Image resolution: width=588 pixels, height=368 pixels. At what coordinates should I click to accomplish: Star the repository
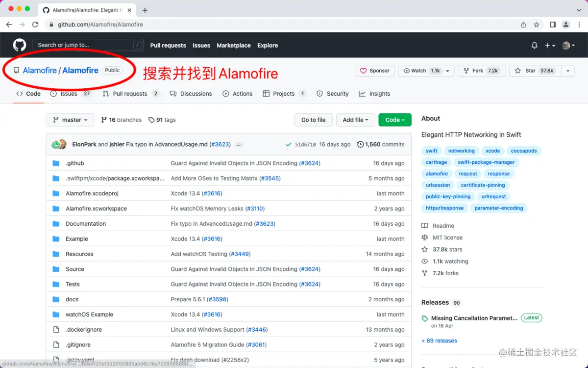534,71
